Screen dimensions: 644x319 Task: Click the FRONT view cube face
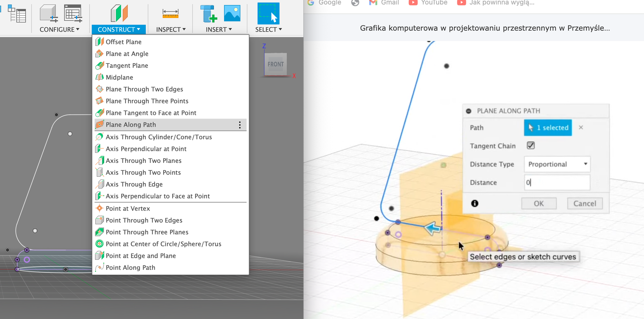click(x=276, y=64)
